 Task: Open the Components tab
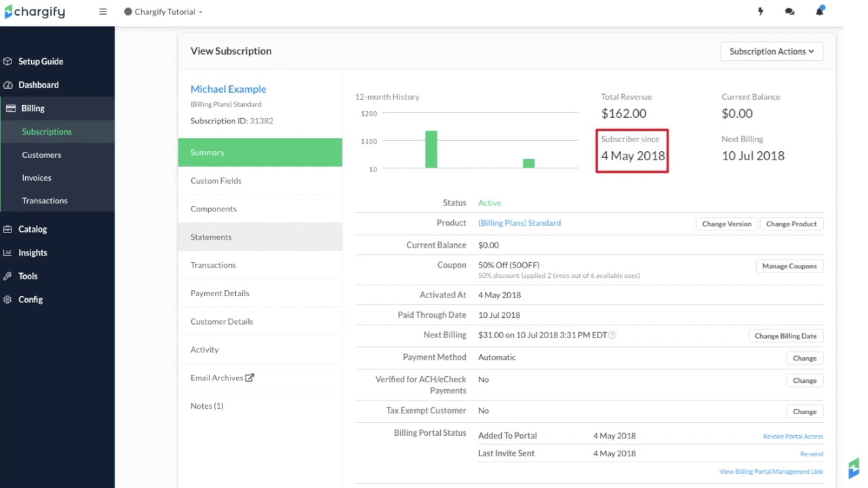click(260, 209)
